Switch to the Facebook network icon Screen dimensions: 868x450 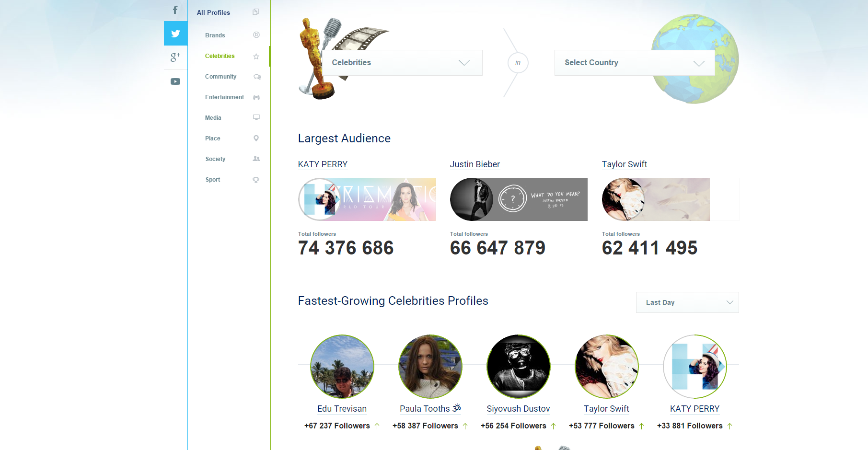[x=175, y=10]
